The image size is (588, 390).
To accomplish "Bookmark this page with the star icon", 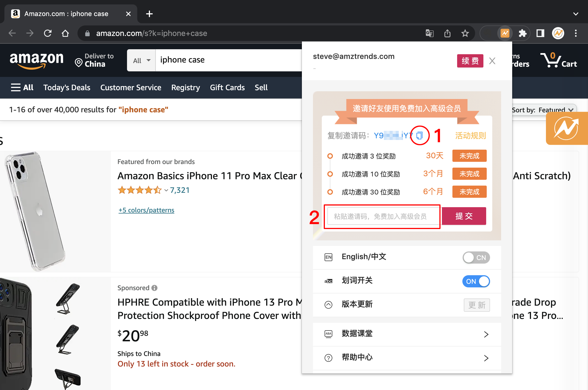I will (x=465, y=33).
